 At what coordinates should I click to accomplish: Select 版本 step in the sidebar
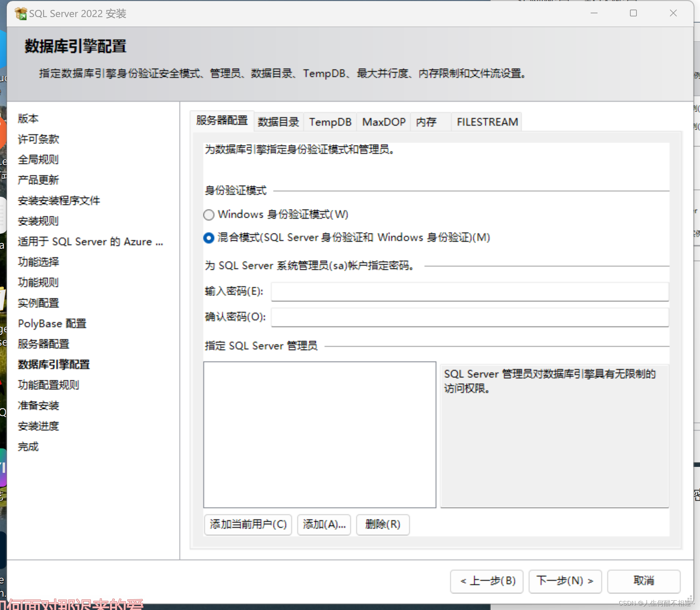point(28,119)
